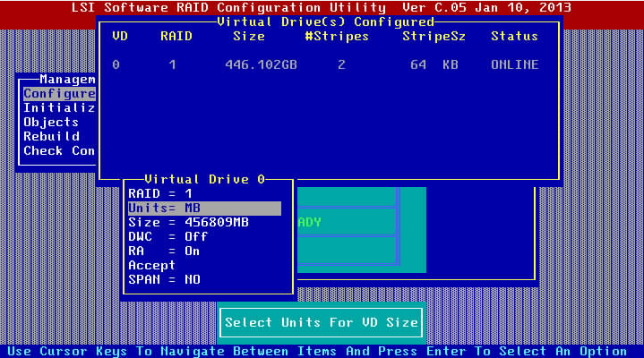
Task: Open the Check Consistency menu item
Action: (59, 151)
